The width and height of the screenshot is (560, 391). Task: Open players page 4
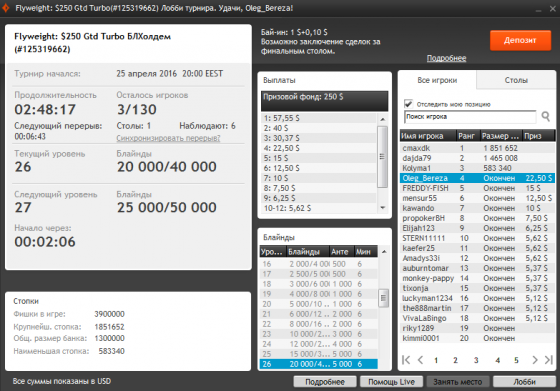(498, 360)
